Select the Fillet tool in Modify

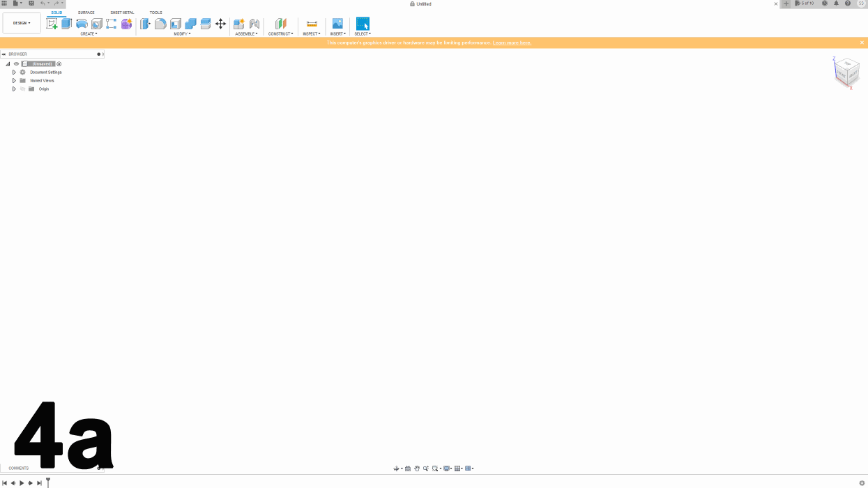pyautogui.click(x=160, y=23)
